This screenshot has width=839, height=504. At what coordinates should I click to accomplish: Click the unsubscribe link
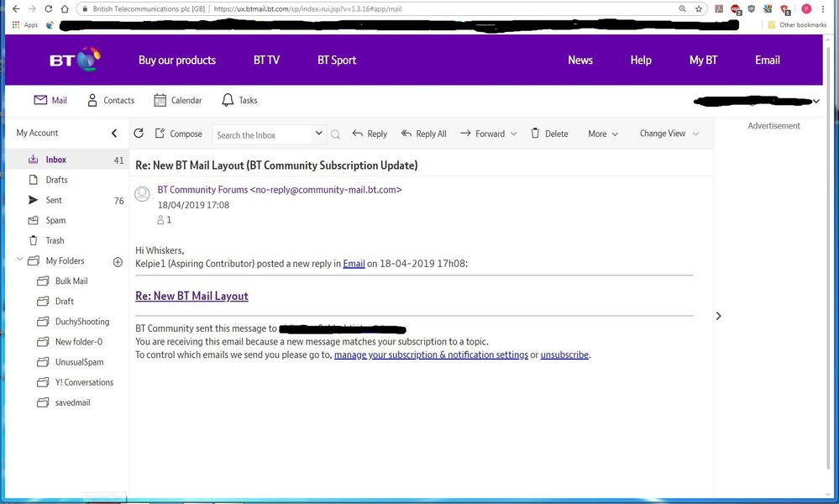pos(564,355)
